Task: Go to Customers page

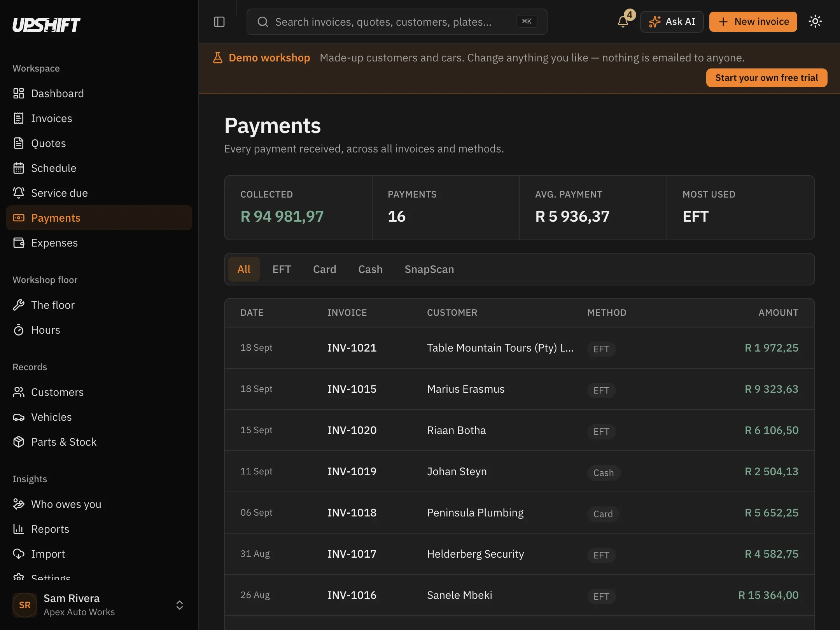Action: tap(99, 392)
